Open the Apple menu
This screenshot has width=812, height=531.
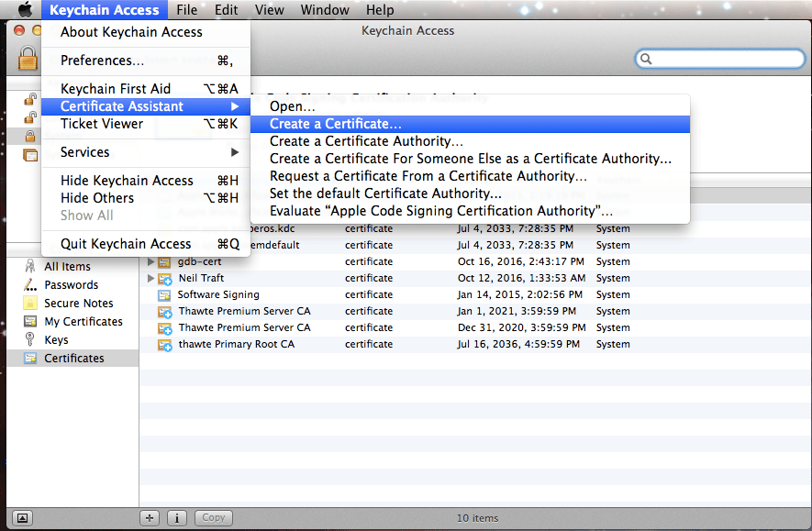coord(25,9)
